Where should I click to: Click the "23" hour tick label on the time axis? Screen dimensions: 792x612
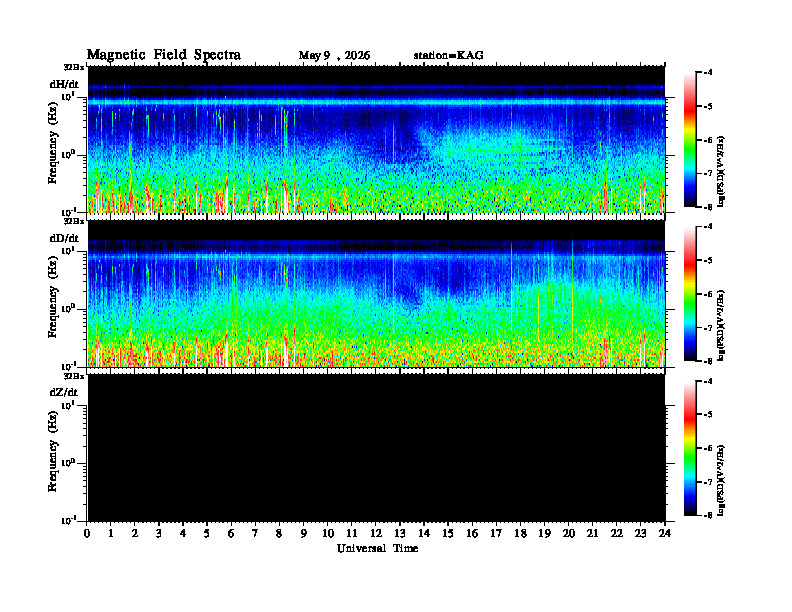click(x=640, y=534)
